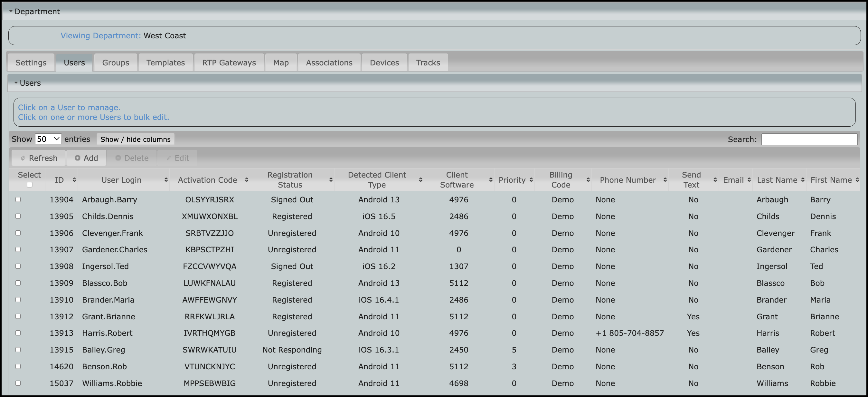Viewport: 868px width, 397px height.
Task: Select the Benson.Rob row checkbox
Action: pos(18,366)
